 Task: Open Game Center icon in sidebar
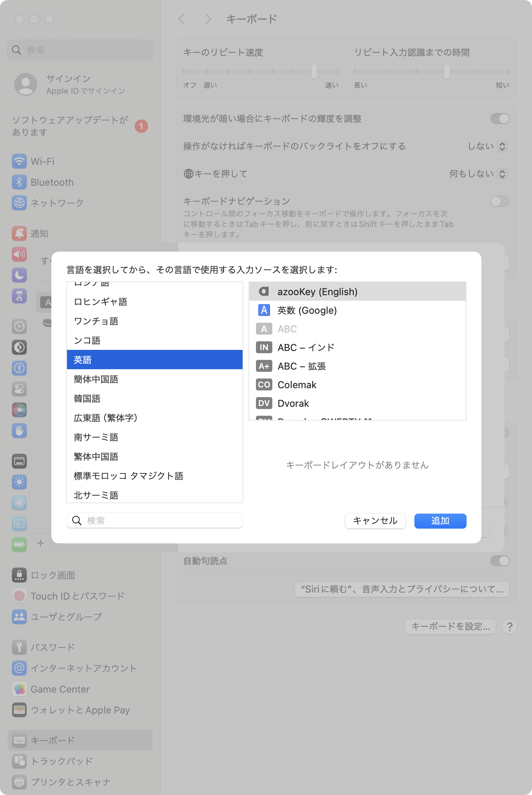point(19,689)
